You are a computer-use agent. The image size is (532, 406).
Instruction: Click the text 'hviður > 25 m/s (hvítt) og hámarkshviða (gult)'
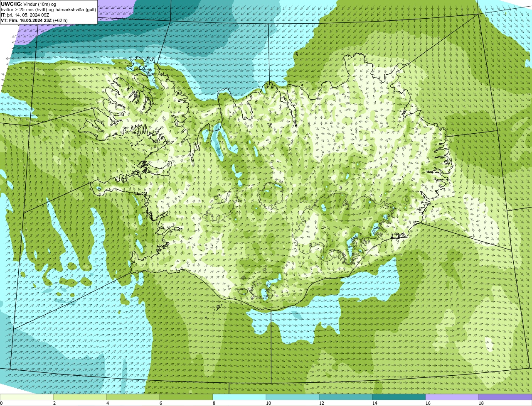(48, 10)
